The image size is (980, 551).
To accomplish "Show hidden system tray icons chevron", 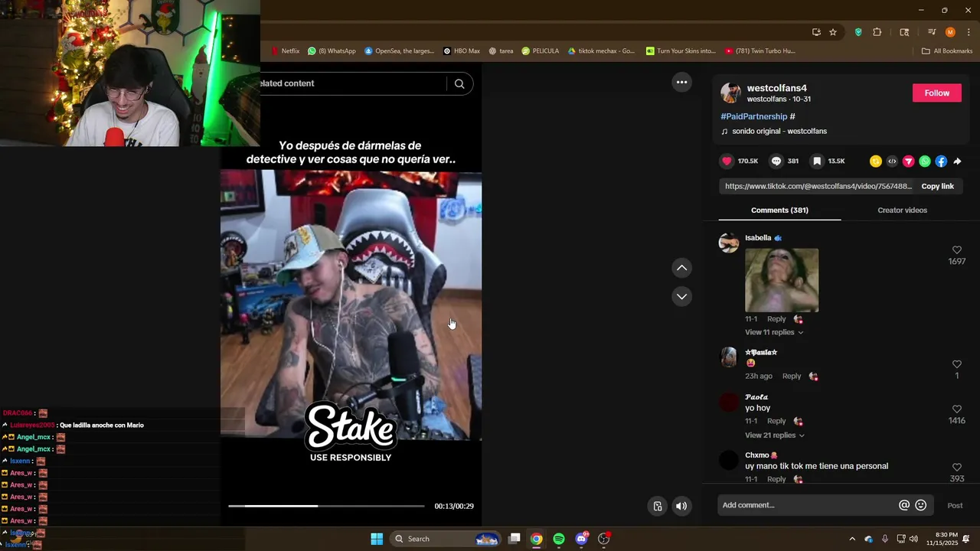I will tap(852, 539).
